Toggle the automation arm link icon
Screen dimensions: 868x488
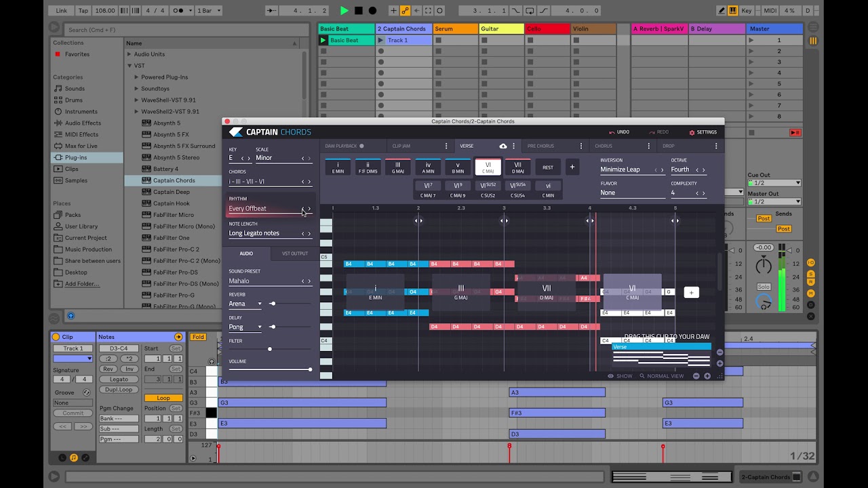point(405,11)
